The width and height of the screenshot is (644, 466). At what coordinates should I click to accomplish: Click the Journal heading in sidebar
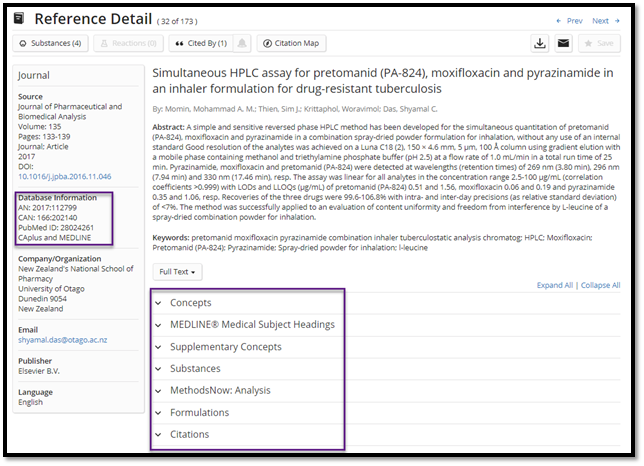34,76
